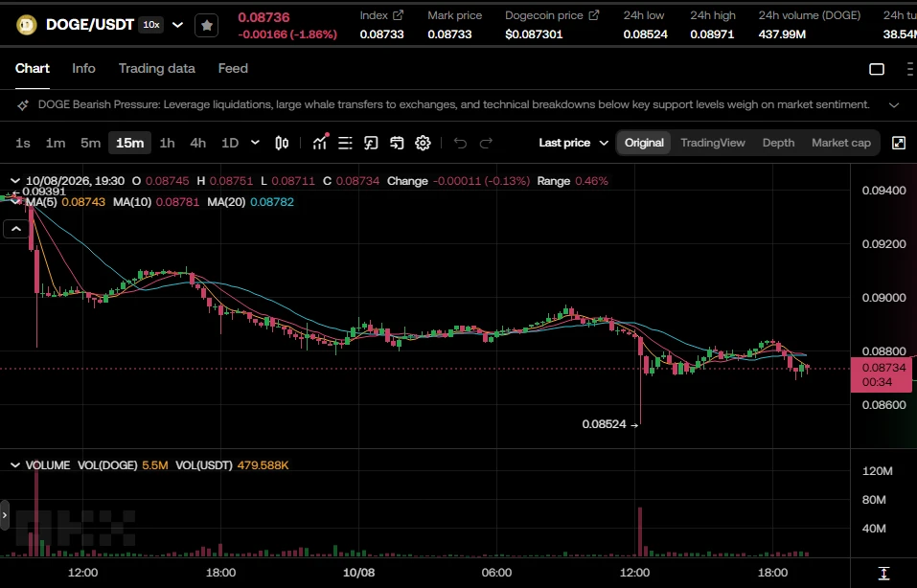Click the auto-scale icon below the price axis

(x=883, y=573)
